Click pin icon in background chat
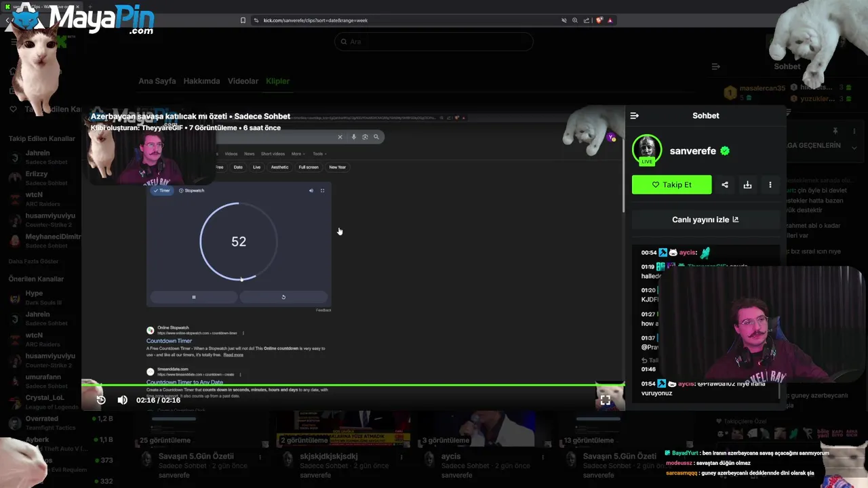This screenshot has width=868, height=488. [835, 130]
